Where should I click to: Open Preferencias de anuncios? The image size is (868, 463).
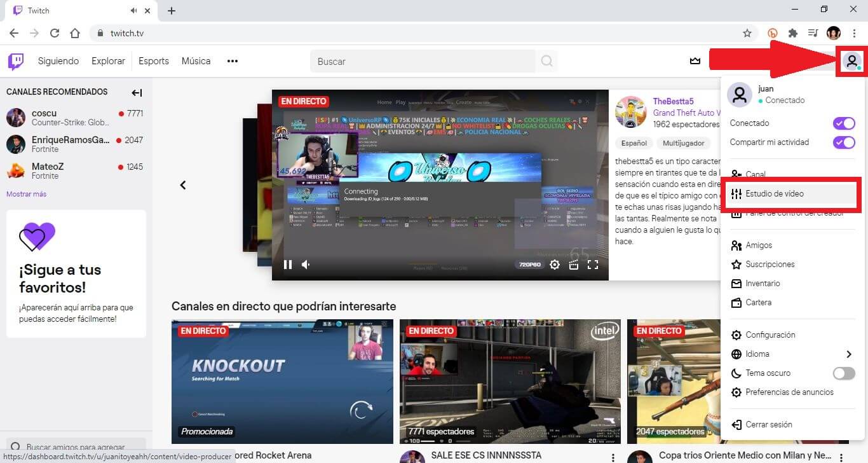pos(792,392)
